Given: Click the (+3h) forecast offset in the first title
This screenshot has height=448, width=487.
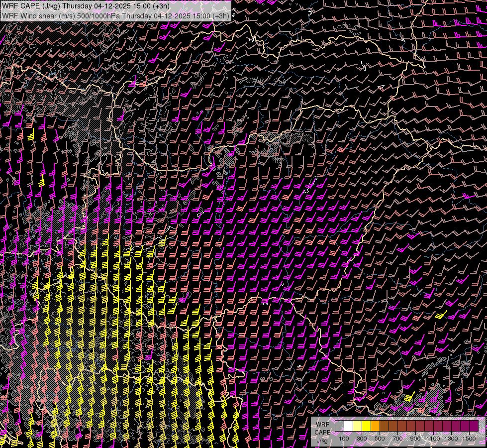Looking at the screenshot, I should pos(160,6).
